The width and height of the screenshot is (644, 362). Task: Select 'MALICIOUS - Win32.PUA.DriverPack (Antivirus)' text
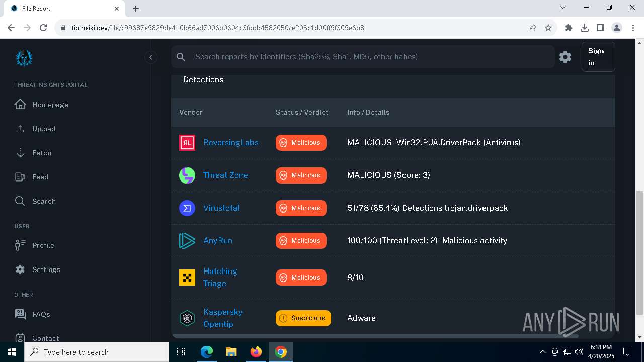(434, 142)
